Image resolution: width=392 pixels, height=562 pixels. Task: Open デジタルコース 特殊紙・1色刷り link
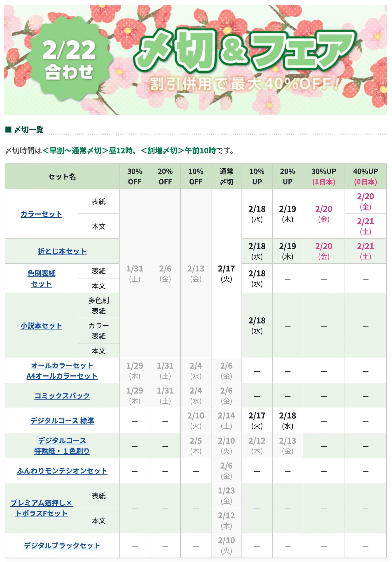[x=62, y=446]
